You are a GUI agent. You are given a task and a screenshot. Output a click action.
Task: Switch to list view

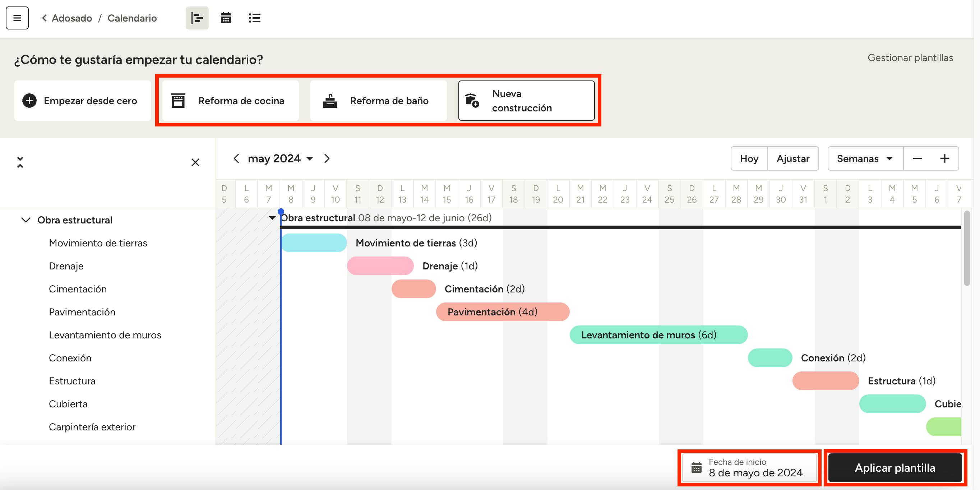(254, 18)
